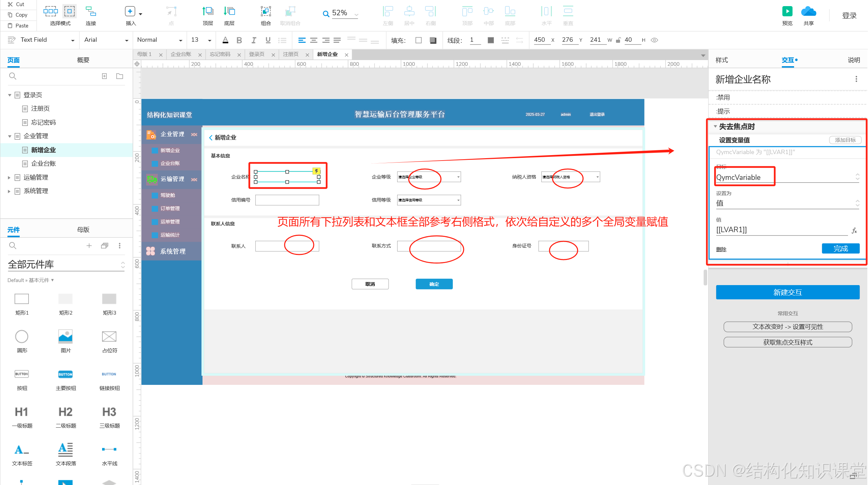Click the 完成 button
The image size is (868, 485).
coord(840,248)
